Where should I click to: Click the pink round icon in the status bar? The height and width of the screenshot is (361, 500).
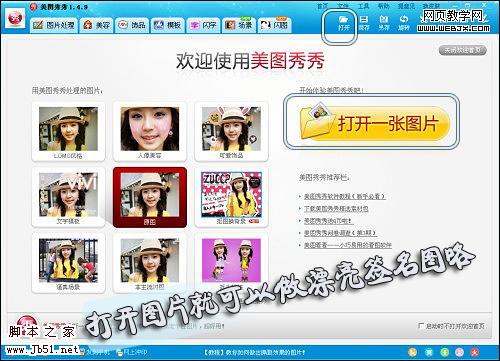click(460, 352)
